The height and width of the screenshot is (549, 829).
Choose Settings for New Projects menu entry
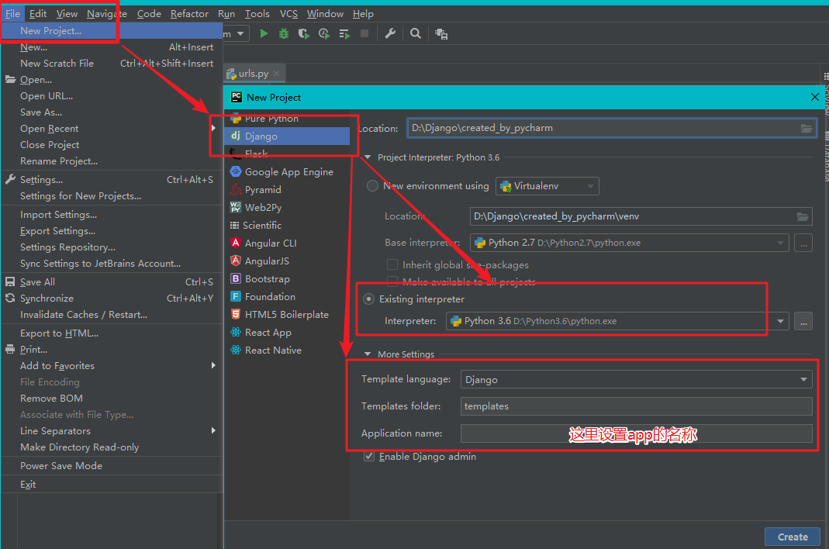click(x=80, y=196)
